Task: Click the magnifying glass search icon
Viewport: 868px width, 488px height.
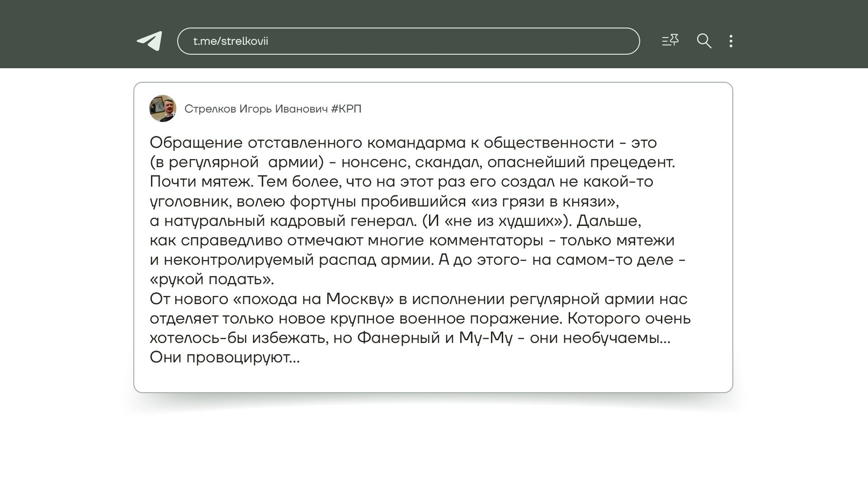Action: pyautogui.click(x=704, y=41)
